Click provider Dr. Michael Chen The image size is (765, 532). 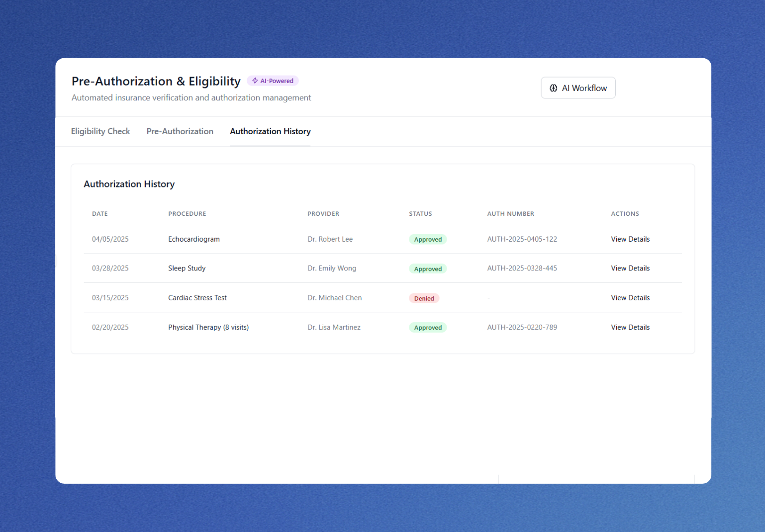coord(334,298)
